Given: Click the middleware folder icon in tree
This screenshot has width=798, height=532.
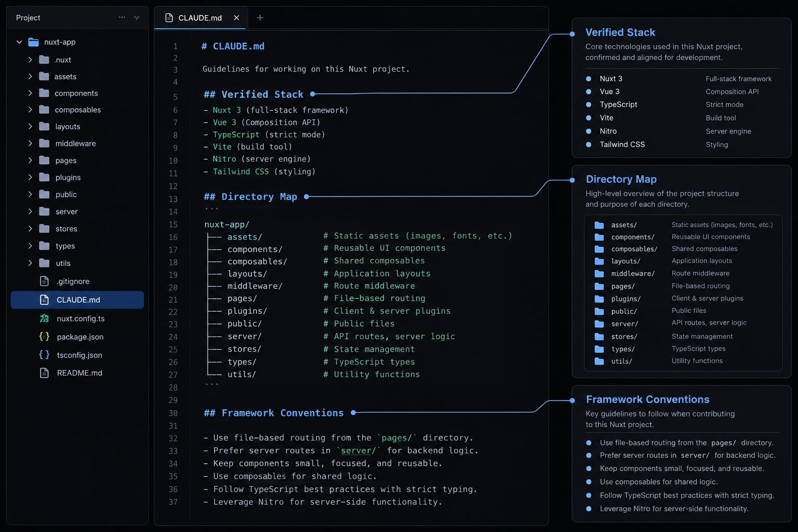Looking at the screenshot, I should click(45, 143).
